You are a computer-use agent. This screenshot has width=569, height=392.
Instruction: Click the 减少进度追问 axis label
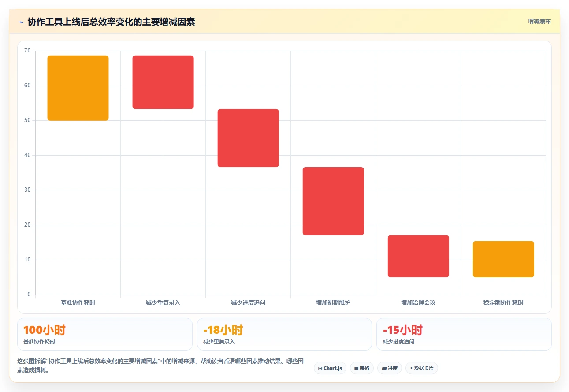point(248,303)
